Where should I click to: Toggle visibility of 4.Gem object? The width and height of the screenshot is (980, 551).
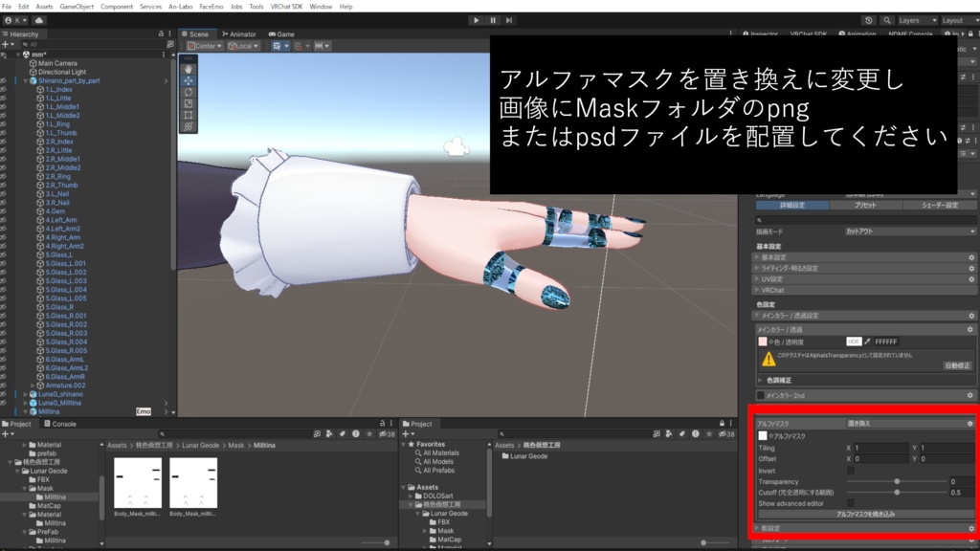click(x=4, y=211)
